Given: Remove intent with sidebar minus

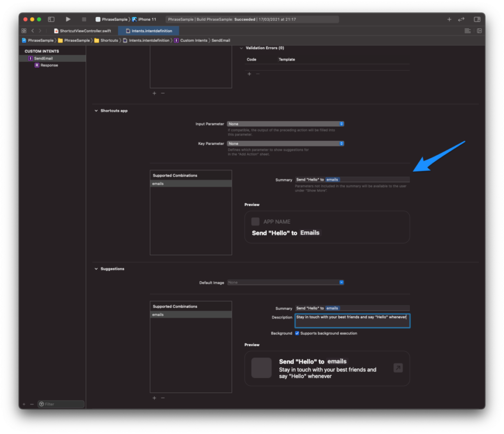Looking at the screenshot, I should pyautogui.click(x=32, y=404).
